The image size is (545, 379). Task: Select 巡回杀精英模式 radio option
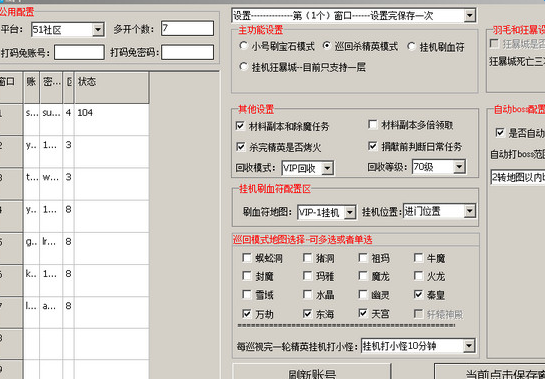[x=327, y=46]
